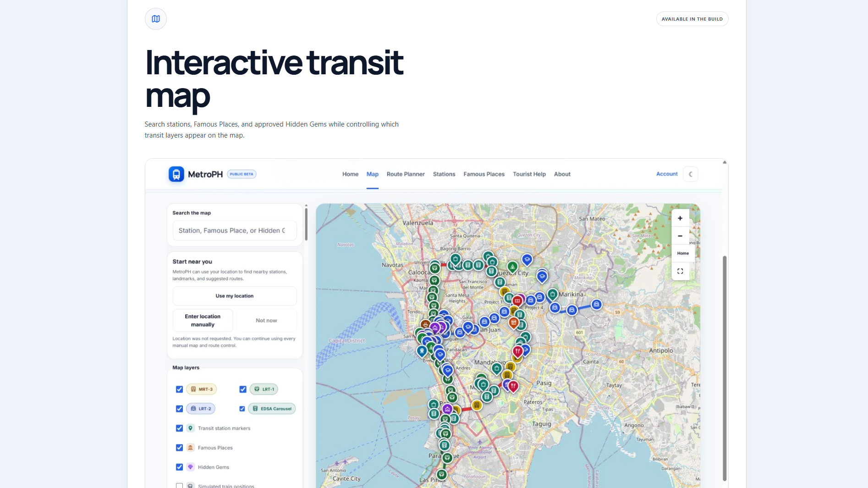The width and height of the screenshot is (868, 488).
Task: Click the embedded preview vertical scrollbar
Action: click(x=725, y=368)
